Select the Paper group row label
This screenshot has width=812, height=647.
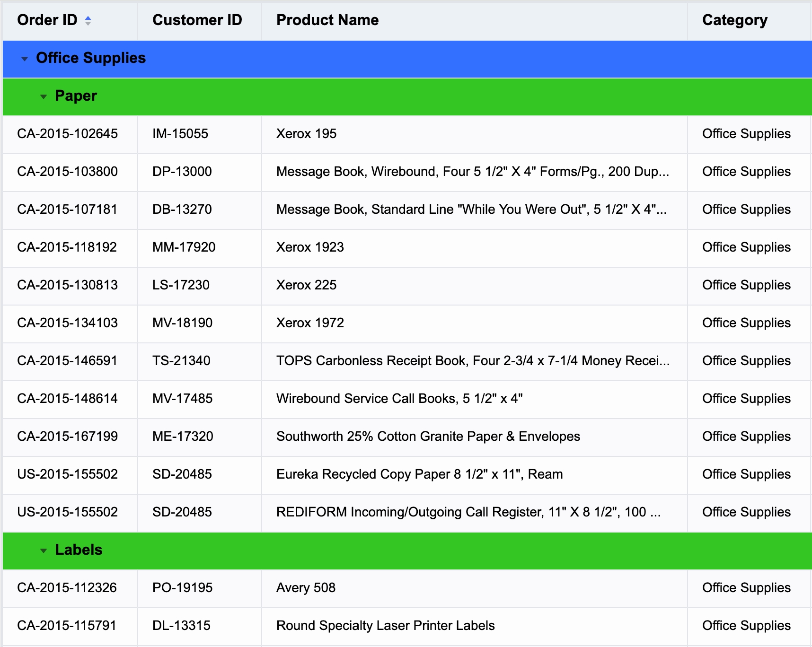[x=76, y=96]
